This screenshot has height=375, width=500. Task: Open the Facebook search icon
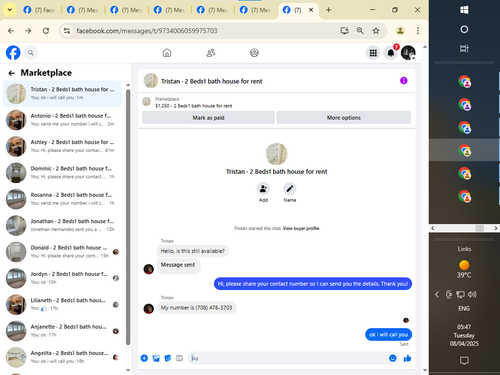tap(31, 53)
